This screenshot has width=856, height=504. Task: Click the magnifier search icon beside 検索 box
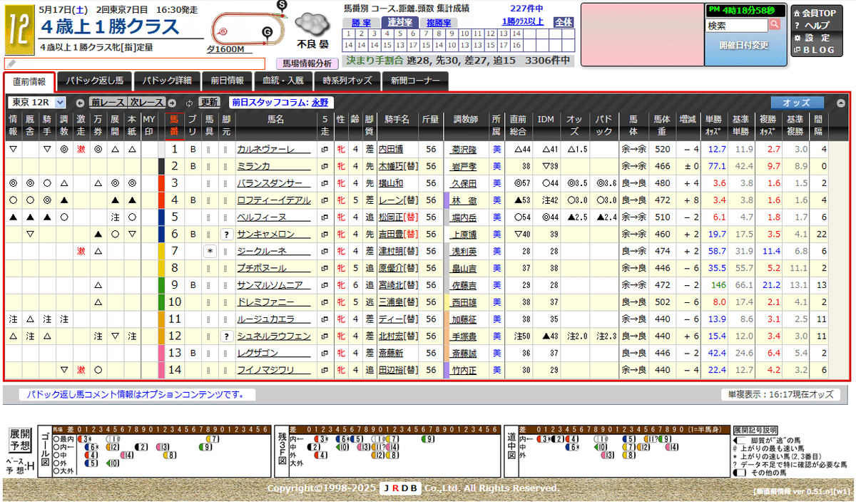click(x=775, y=24)
